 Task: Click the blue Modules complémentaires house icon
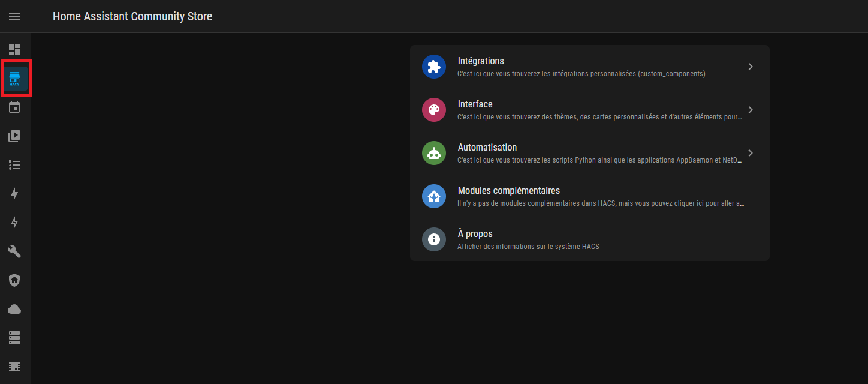pyautogui.click(x=434, y=196)
